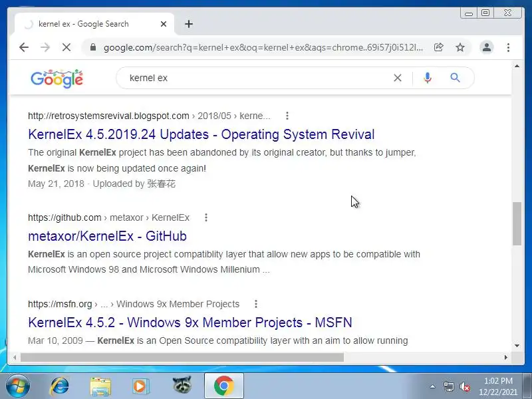Show hidden system tray icons
The height and width of the screenshot is (399, 532).
[432, 386]
